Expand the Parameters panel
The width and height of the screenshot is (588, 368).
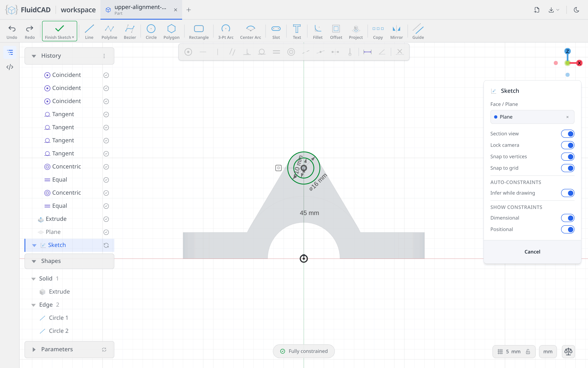[34, 350]
